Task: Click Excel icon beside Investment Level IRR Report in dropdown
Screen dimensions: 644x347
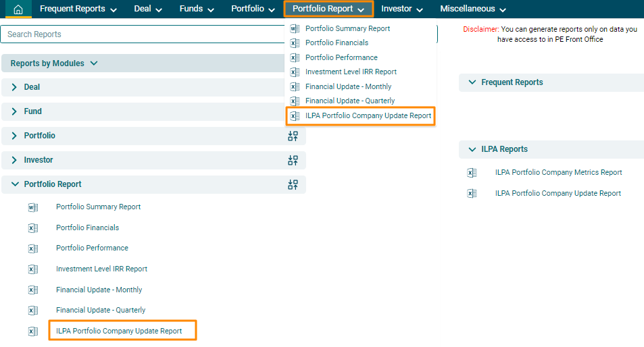Action: (x=295, y=72)
